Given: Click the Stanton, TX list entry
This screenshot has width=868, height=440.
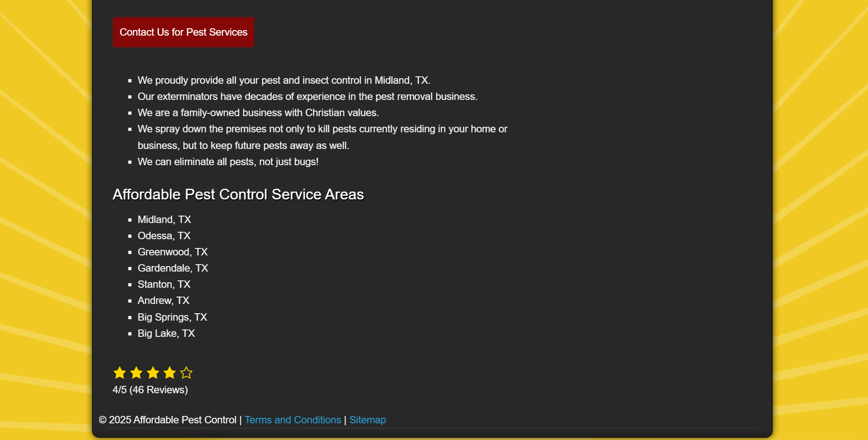Looking at the screenshot, I should [164, 285].
